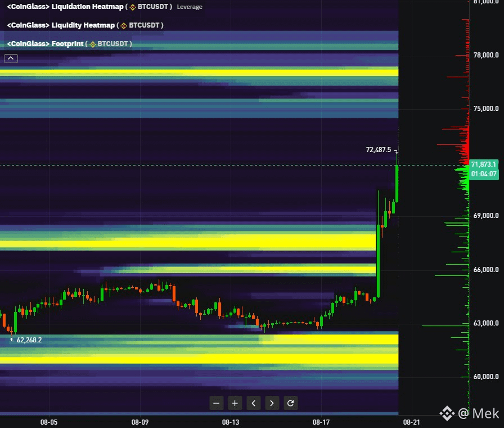504x428 pixels.
Task: Click the 72,487.5 high price label
Action: [379, 150]
